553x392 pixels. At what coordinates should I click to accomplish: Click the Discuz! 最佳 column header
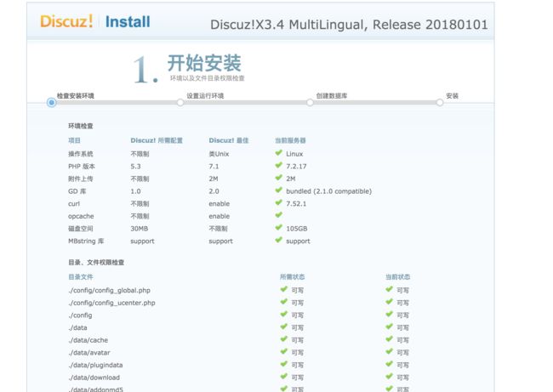coord(229,140)
